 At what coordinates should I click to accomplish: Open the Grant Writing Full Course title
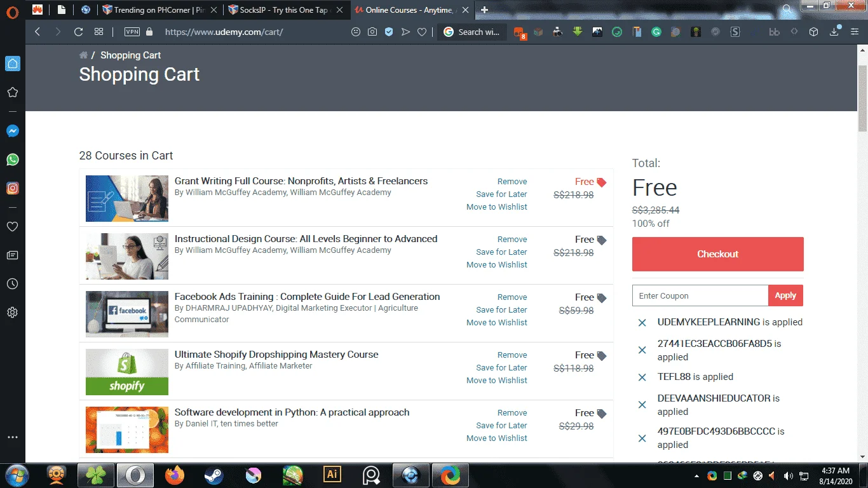click(x=301, y=181)
